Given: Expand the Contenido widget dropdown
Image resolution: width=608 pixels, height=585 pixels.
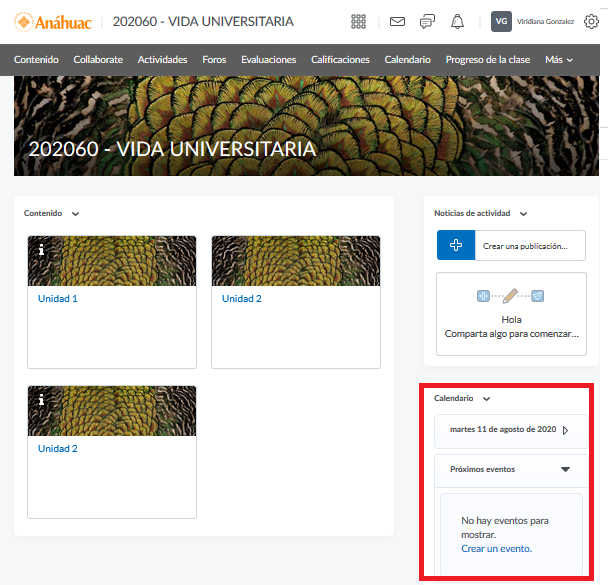Looking at the screenshot, I should click(x=76, y=213).
